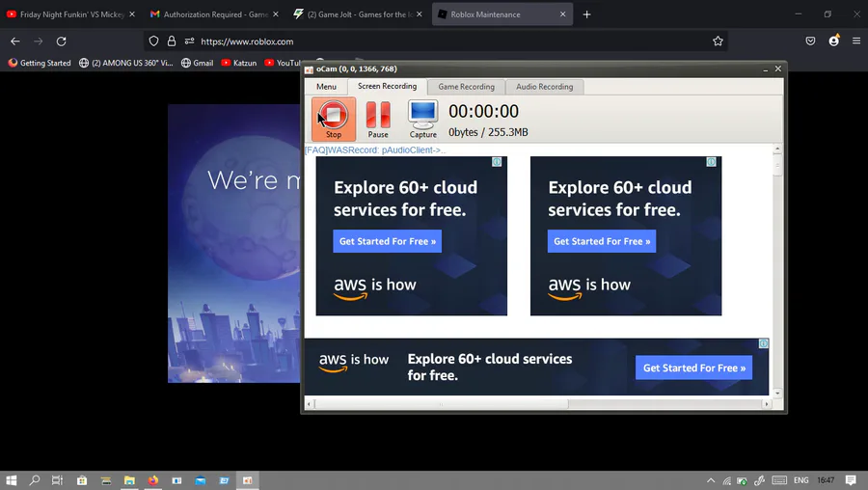The image size is (868, 490).
Task: Open the touch keyboard tray icon
Action: [x=779, y=480]
